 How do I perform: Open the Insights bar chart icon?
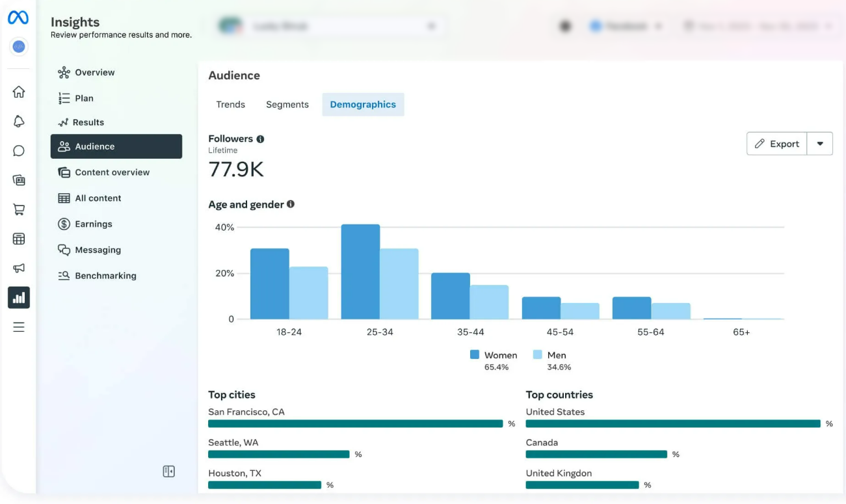[19, 297]
